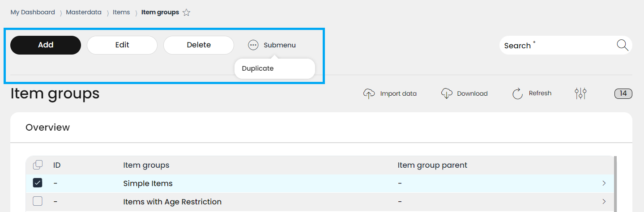The image size is (644, 212).
Task: Select the Items with Age Restriction cell
Action: [x=172, y=202]
